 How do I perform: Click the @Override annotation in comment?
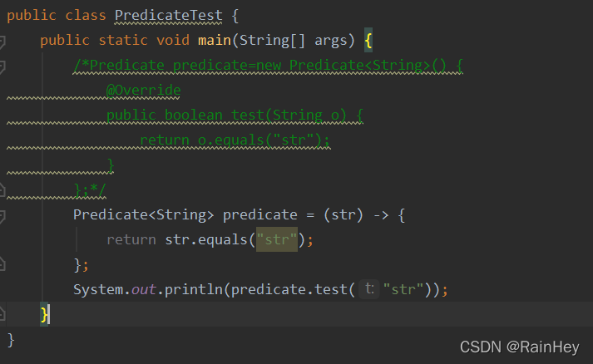tap(144, 91)
